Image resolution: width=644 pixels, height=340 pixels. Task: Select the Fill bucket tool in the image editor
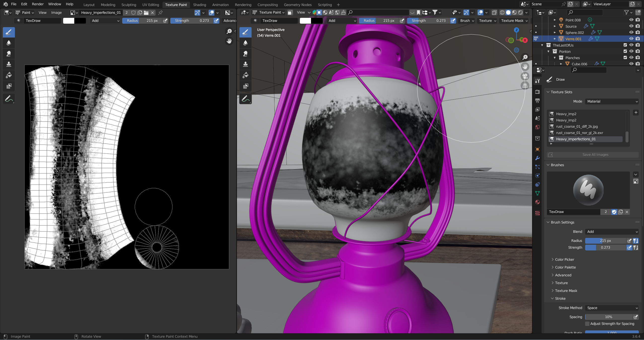pyautogui.click(x=9, y=75)
